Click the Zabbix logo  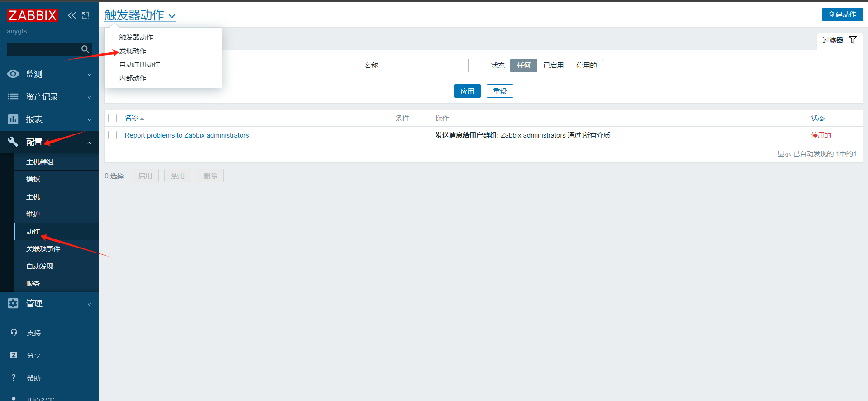32,15
